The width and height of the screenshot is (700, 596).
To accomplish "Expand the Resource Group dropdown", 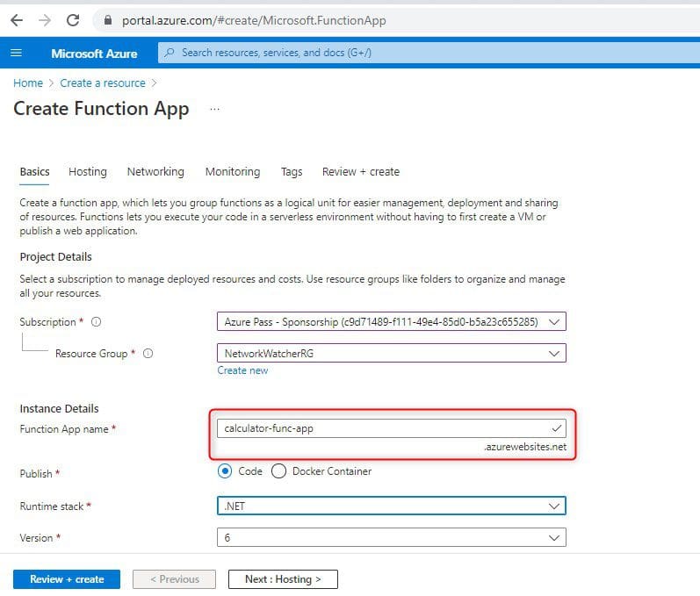I will (392, 354).
